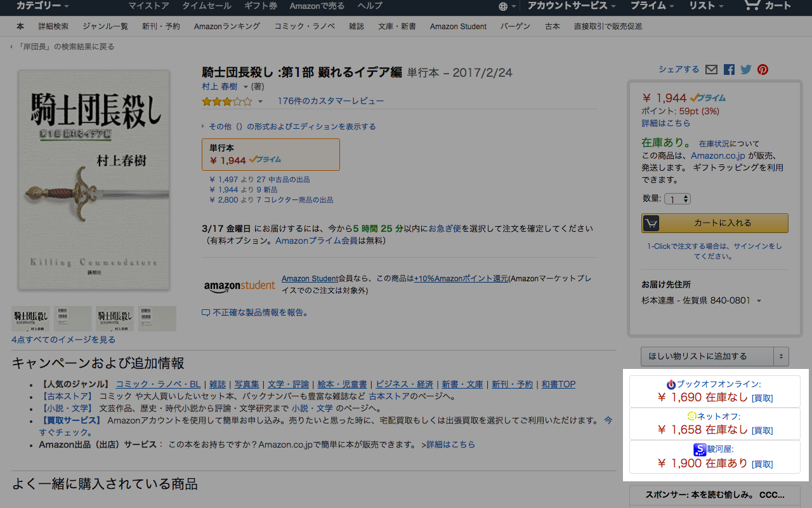
Task: Select 文庫・新書 tab
Action: pos(397,26)
